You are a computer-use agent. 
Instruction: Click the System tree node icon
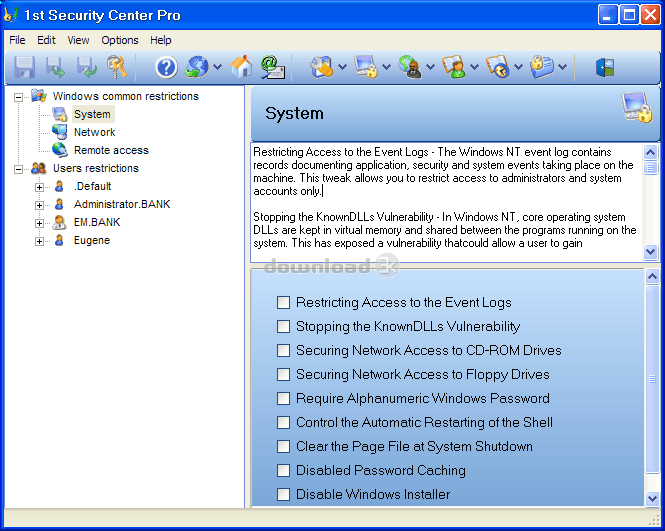(60, 114)
